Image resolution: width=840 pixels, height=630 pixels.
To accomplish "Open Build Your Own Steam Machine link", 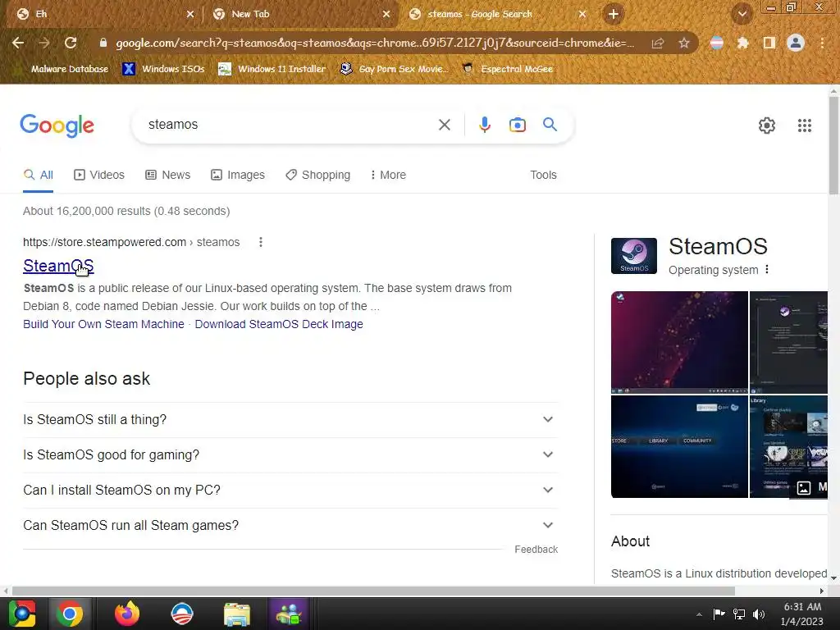I will click(103, 325).
